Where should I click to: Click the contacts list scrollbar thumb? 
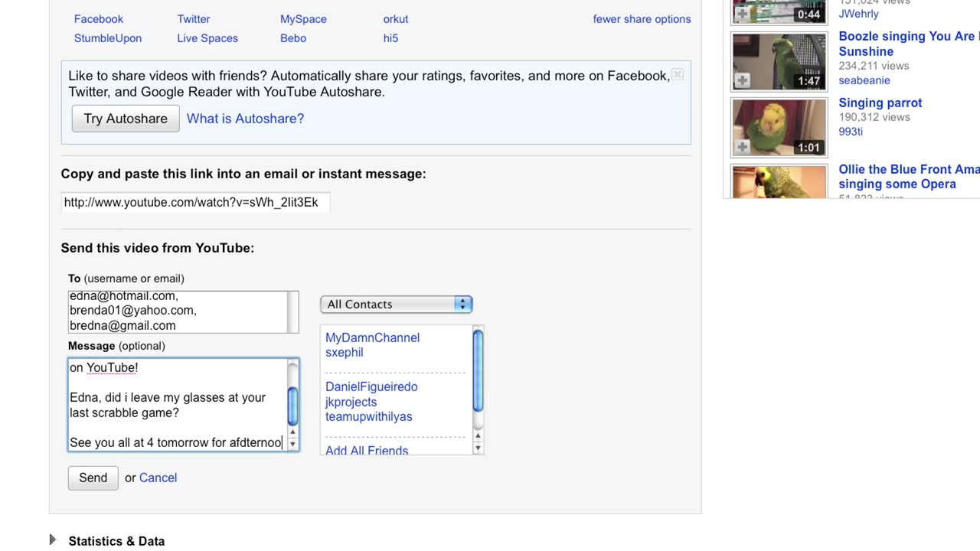(x=478, y=370)
